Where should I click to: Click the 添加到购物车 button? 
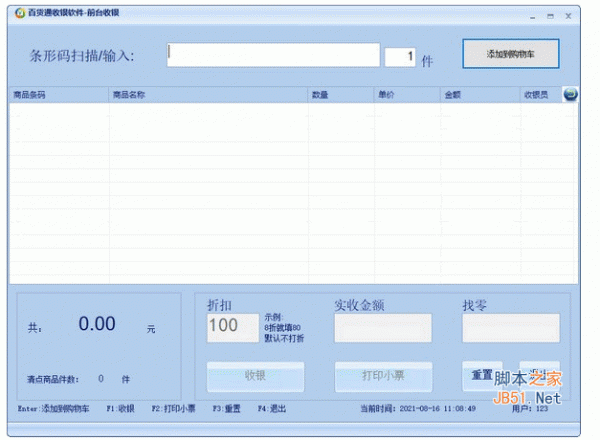click(511, 54)
